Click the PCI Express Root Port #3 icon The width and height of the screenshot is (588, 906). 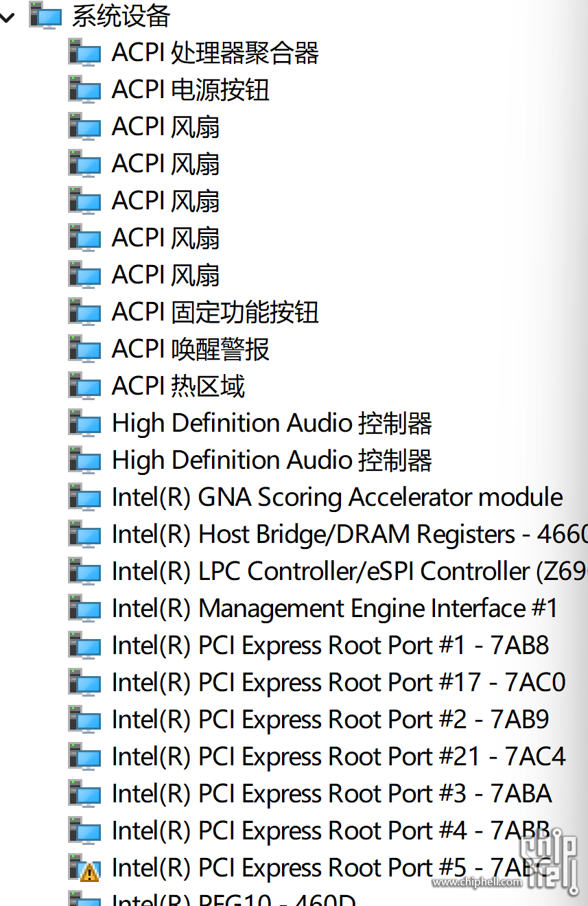coord(85,794)
